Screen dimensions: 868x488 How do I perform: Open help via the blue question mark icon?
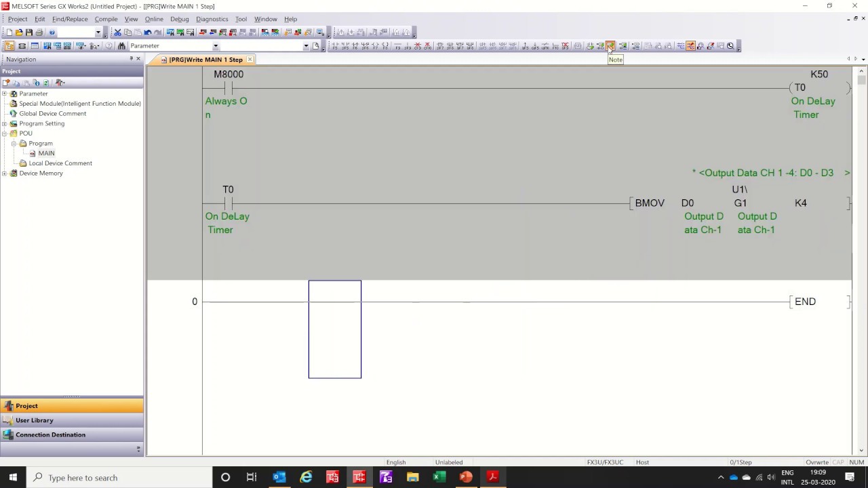click(52, 32)
